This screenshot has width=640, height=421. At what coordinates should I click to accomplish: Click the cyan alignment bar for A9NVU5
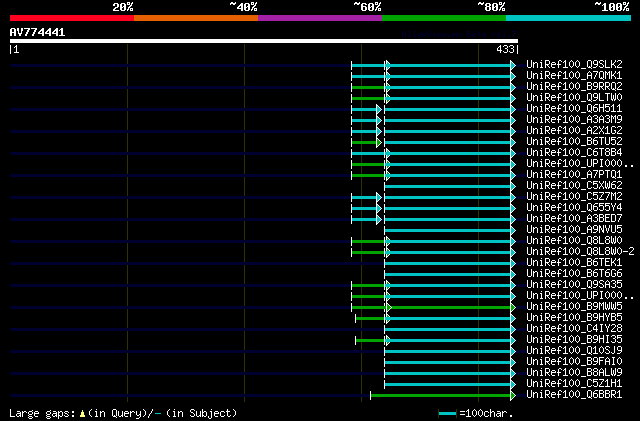448,230
